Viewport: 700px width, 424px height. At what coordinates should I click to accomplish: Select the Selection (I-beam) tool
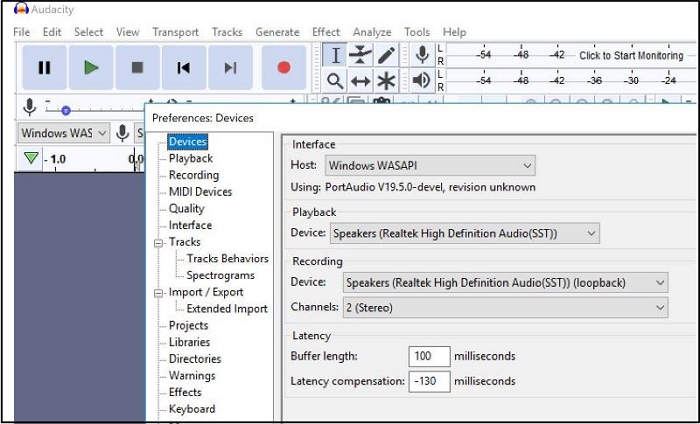point(335,55)
